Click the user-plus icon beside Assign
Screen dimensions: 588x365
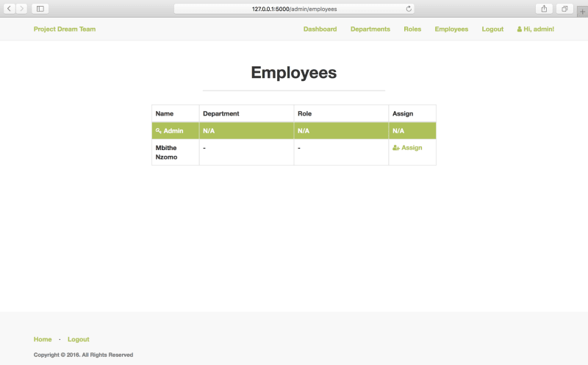tap(396, 148)
